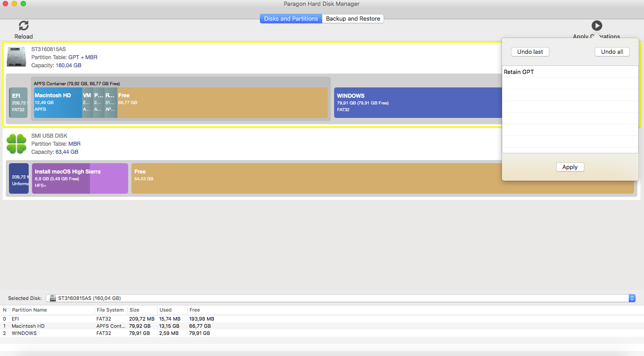Click the Reload arrows icon
Viewport: 644px width, 356px height.
tap(23, 26)
